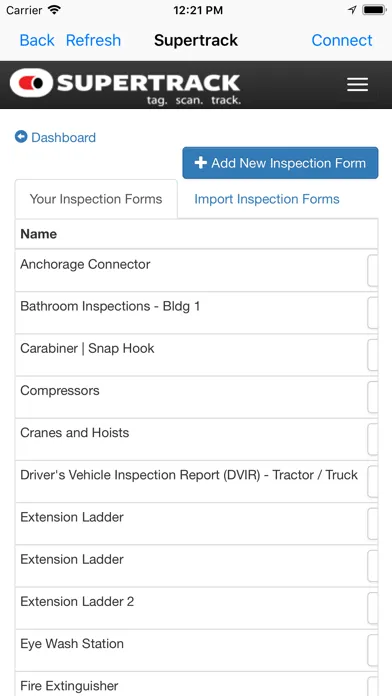Tap Connect in the navigation bar

click(342, 40)
